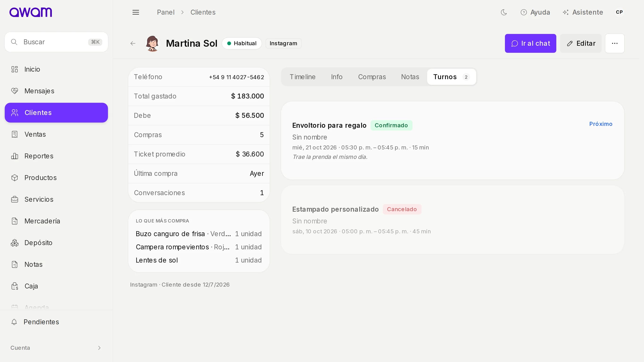Open the CP user avatar menu
Viewport: 644px width, 362px height.
619,12
